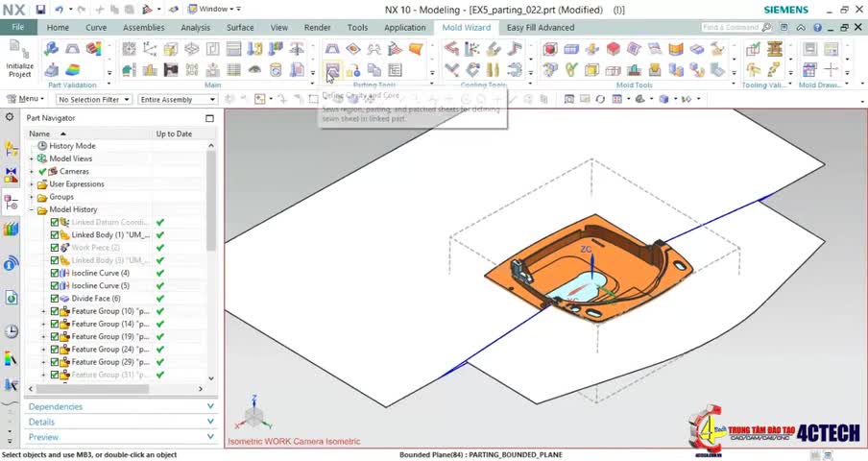The height and width of the screenshot is (461, 868).
Task: Select the History Mode tree item
Action: (x=72, y=146)
